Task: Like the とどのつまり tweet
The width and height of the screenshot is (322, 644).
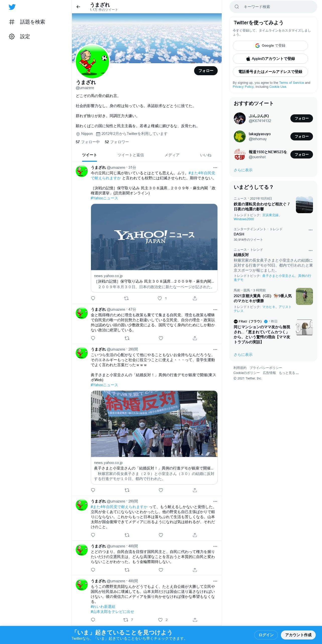Action: coord(161,570)
